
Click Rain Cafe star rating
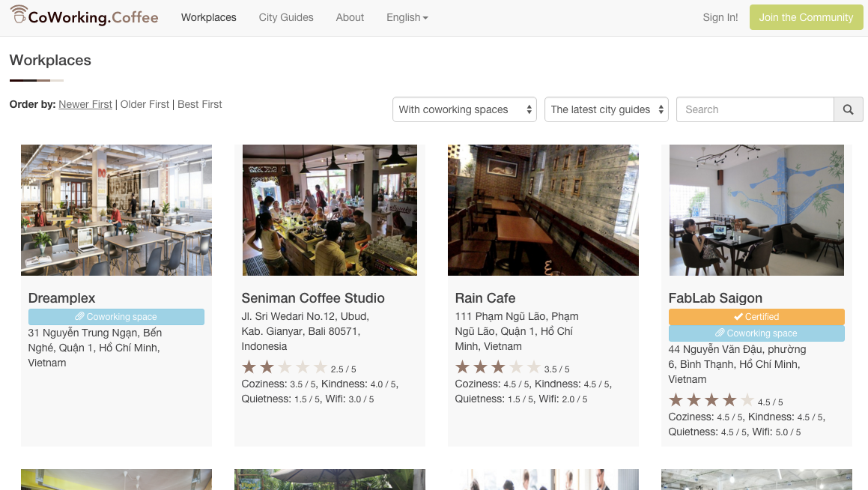(498, 367)
